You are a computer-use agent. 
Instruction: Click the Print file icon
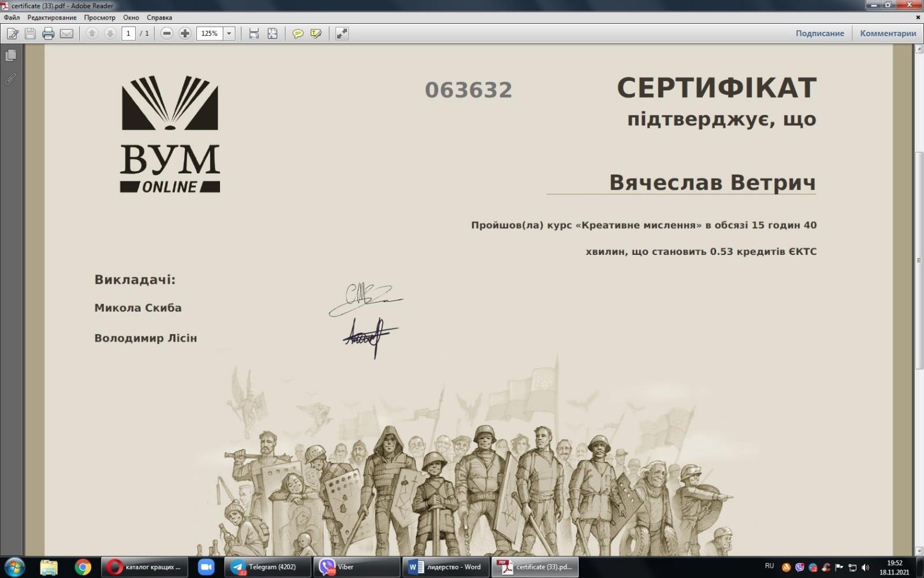pos(49,34)
